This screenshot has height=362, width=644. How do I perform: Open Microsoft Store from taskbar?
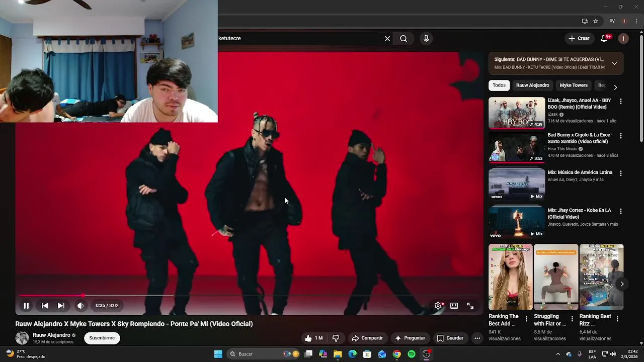(x=367, y=354)
